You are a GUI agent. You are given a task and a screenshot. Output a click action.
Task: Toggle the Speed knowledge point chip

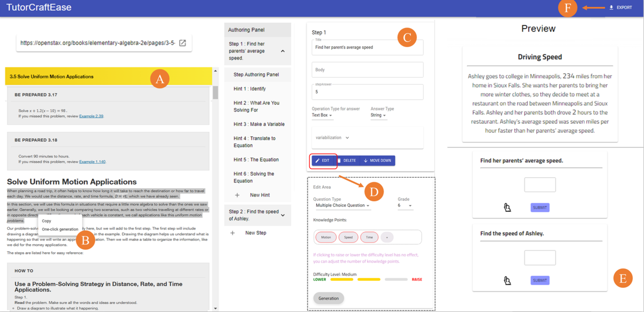[x=348, y=237]
